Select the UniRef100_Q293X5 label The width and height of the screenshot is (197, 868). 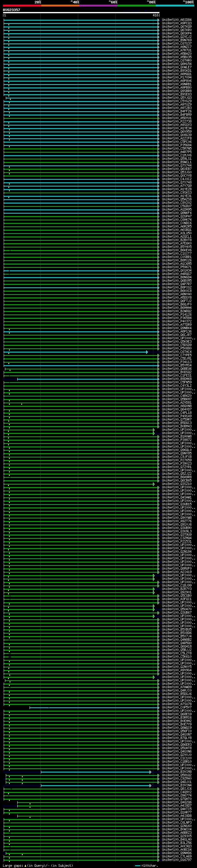(x=177, y=836)
